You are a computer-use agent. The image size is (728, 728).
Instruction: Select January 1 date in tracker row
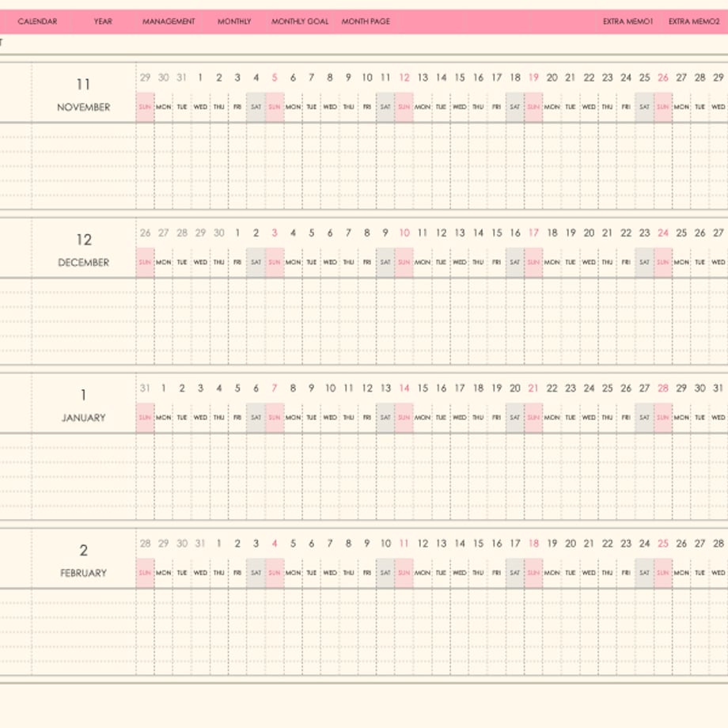(164, 389)
